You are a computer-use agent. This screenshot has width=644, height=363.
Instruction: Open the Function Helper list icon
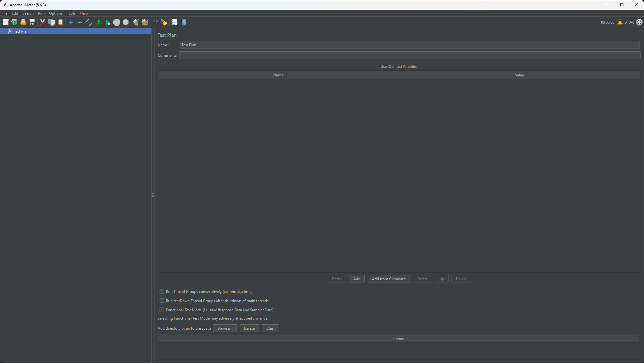point(174,22)
